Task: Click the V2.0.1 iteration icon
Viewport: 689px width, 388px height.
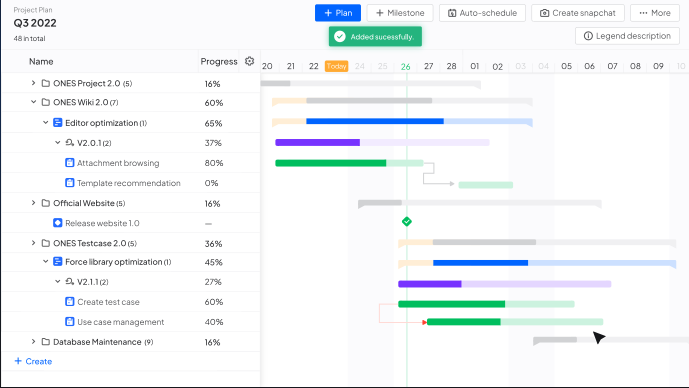Action: pos(69,142)
